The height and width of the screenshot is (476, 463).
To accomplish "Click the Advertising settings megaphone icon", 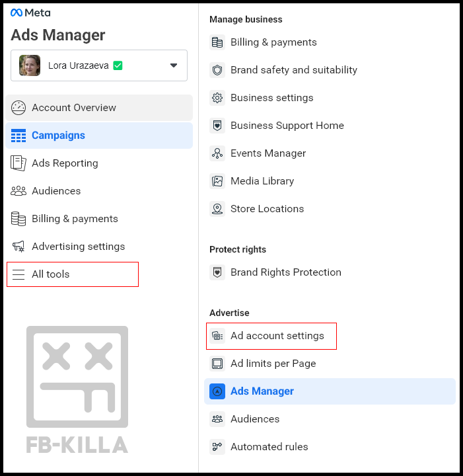I will coord(18,247).
